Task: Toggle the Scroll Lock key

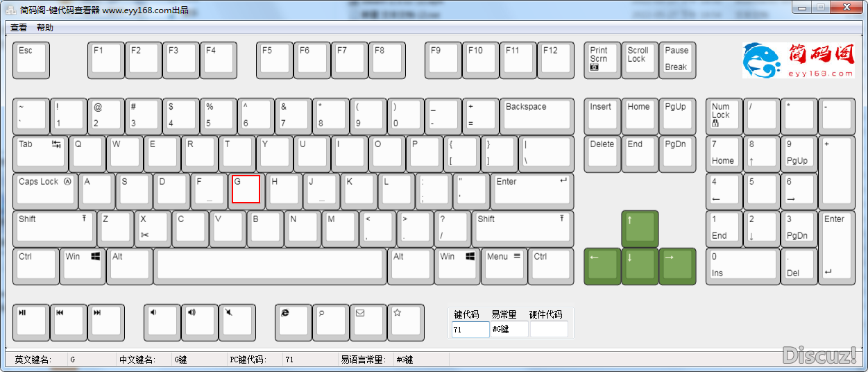Action: (x=639, y=60)
